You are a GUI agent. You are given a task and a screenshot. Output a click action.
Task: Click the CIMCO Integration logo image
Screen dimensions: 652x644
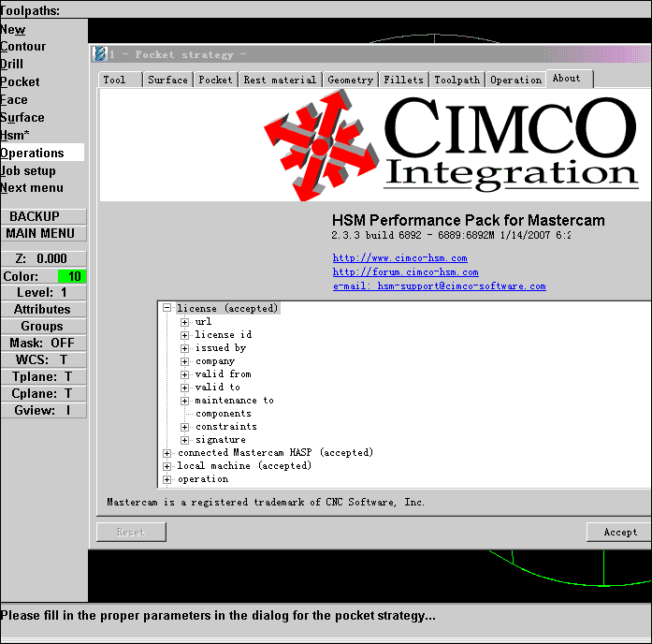click(x=451, y=145)
